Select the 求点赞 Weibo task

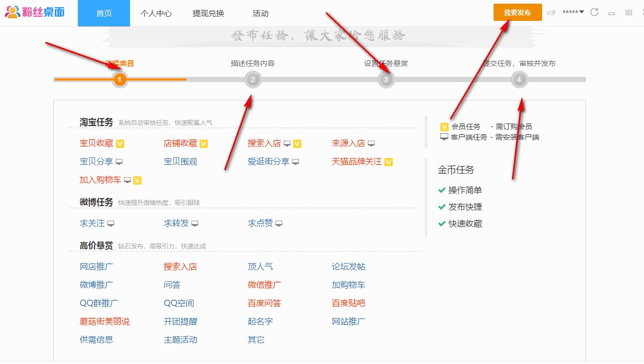point(261,224)
